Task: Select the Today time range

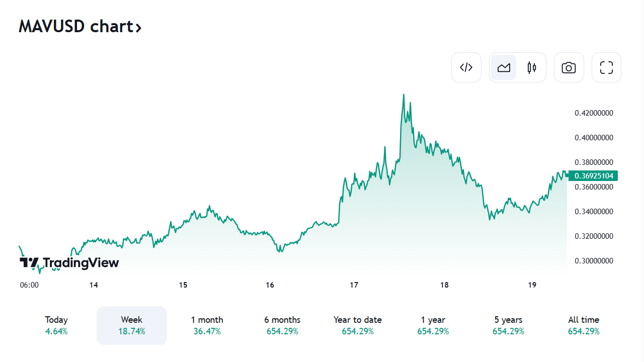Action: pyautogui.click(x=56, y=325)
